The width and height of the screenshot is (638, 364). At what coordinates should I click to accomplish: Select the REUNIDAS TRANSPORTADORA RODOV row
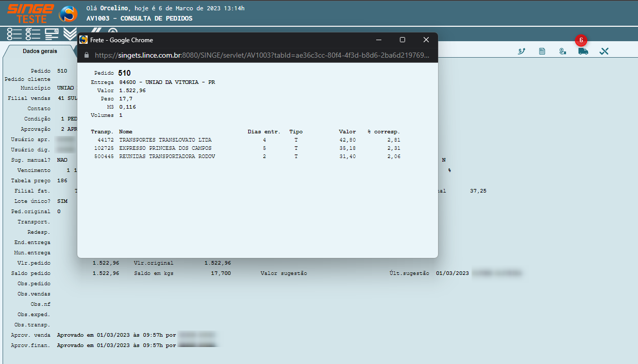tap(166, 157)
